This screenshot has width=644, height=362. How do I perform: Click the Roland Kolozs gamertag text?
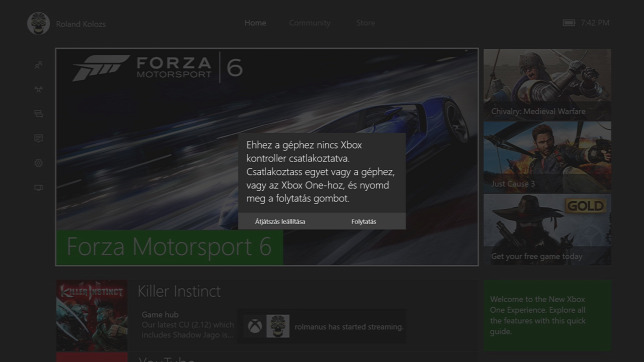pos(81,24)
